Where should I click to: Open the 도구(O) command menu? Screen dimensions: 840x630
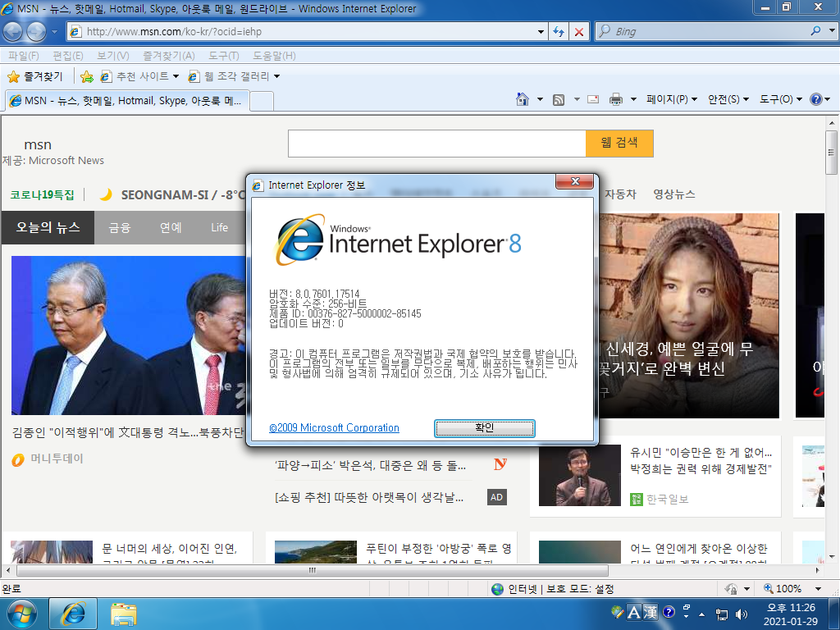[781, 99]
